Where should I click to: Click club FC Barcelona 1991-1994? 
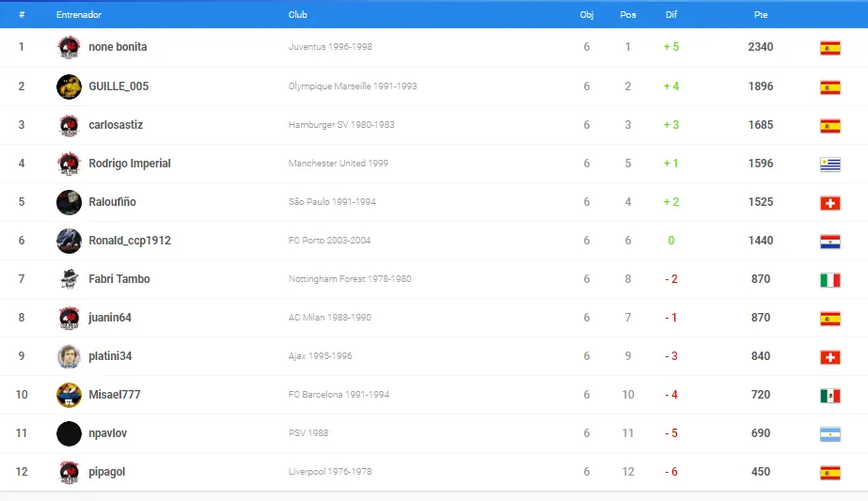coord(339,395)
